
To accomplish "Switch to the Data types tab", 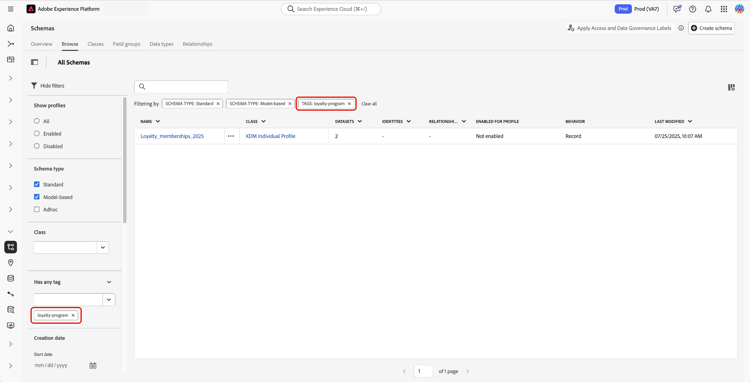I will point(161,44).
